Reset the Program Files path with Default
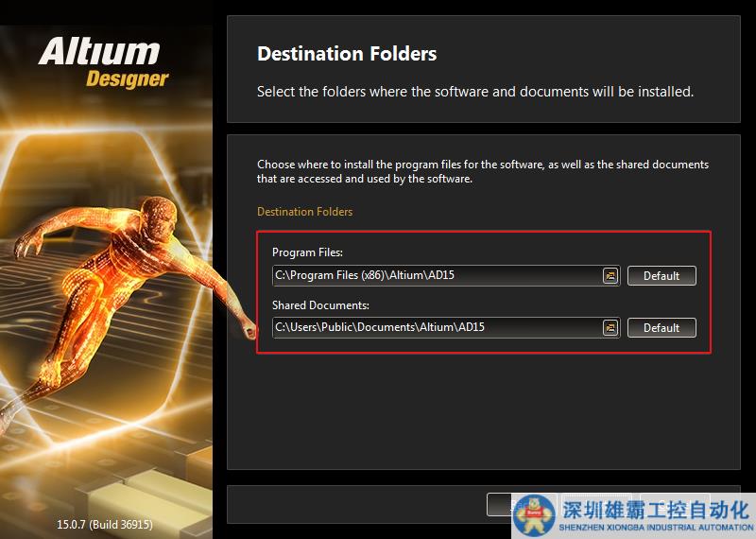 point(661,276)
